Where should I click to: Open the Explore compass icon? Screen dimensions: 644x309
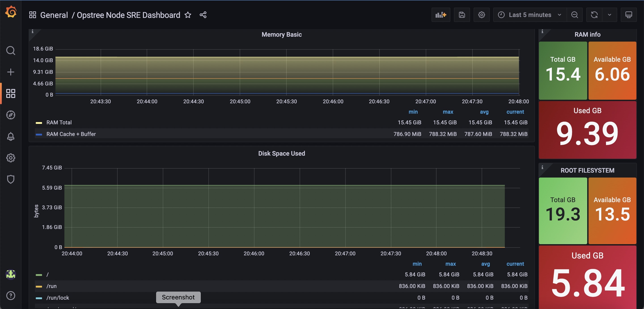click(11, 115)
